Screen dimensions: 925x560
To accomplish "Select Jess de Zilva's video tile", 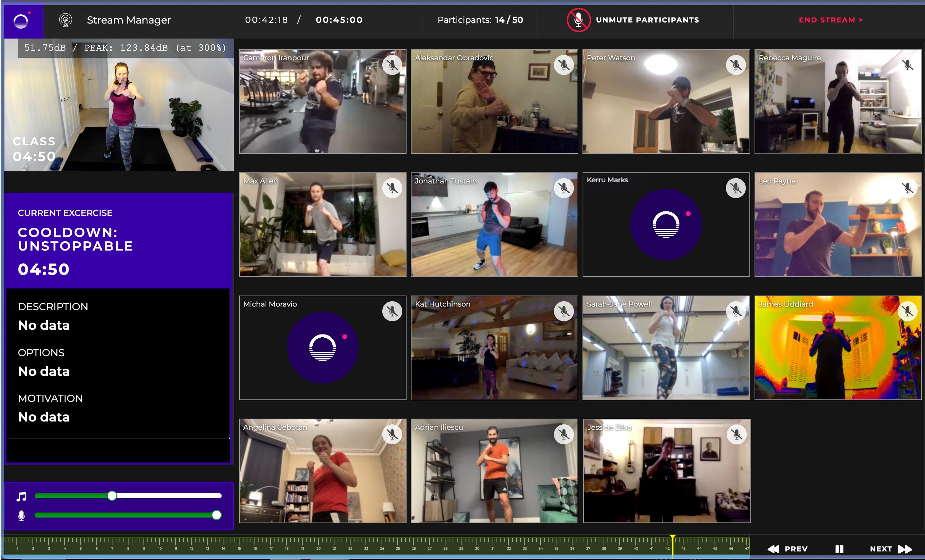I will [667, 471].
